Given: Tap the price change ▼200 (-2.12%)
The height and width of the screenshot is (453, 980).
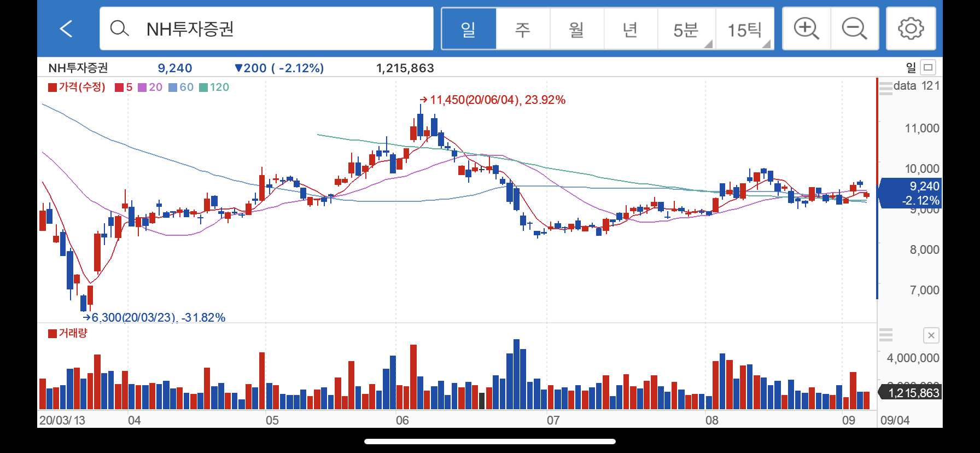Looking at the screenshot, I should (x=279, y=68).
